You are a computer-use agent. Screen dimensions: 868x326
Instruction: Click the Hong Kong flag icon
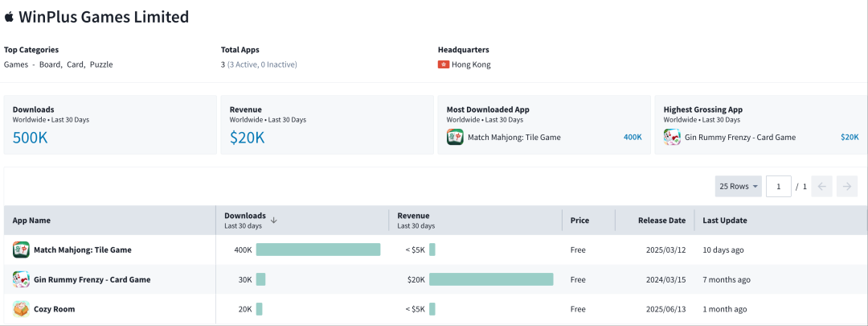[x=444, y=64]
